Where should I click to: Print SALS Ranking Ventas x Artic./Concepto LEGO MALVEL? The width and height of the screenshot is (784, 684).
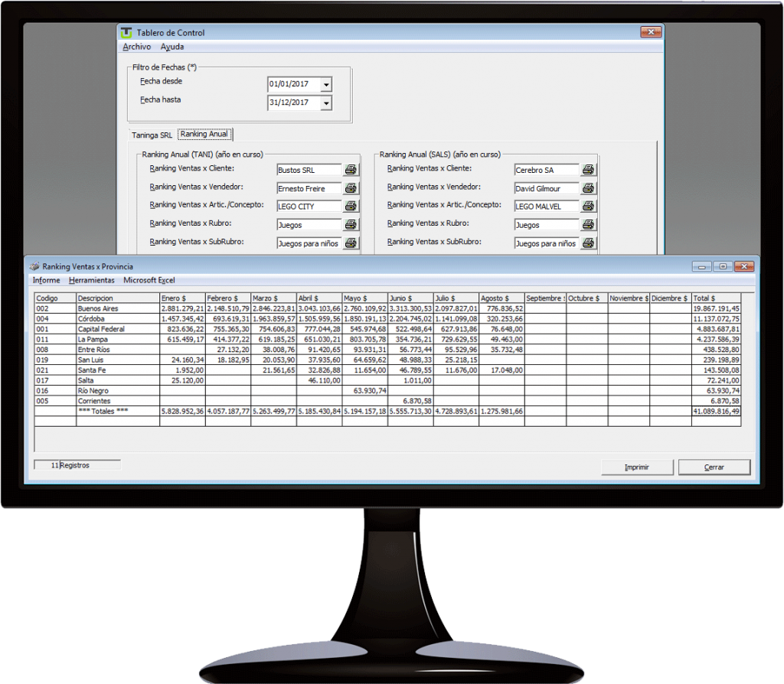click(586, 206)
